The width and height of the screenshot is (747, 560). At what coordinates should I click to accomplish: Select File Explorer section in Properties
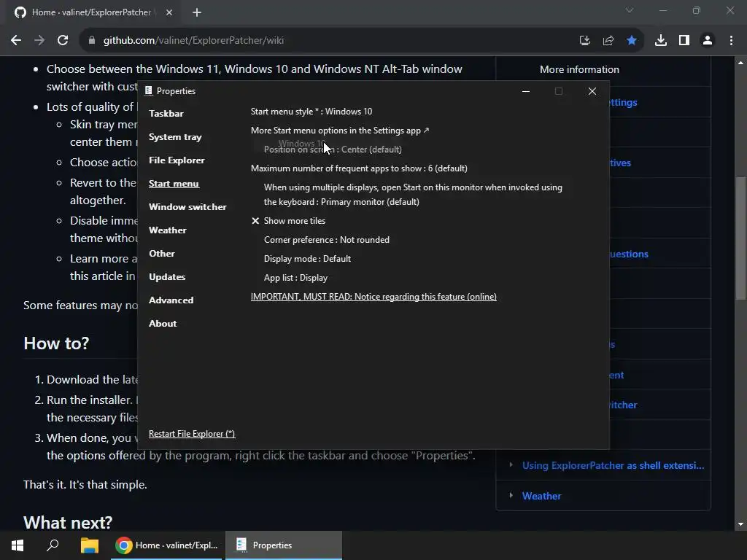[x=177, y=160]
